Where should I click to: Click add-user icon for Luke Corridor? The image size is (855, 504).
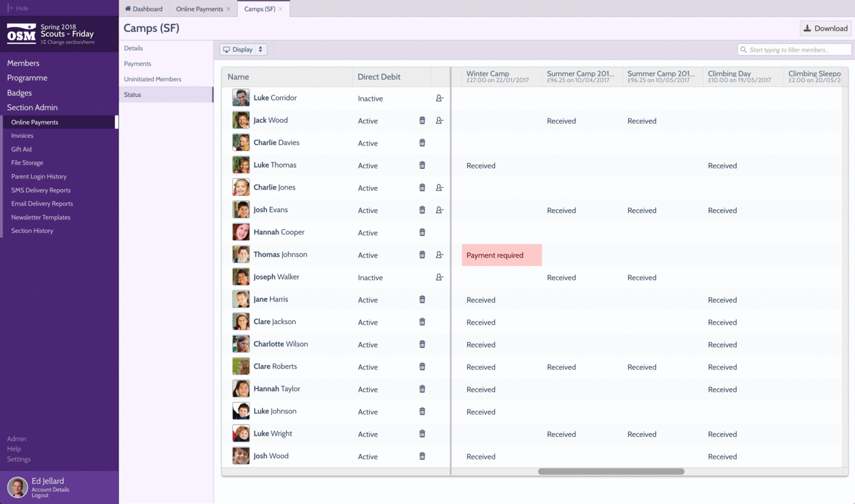click(x=440, y=98)
